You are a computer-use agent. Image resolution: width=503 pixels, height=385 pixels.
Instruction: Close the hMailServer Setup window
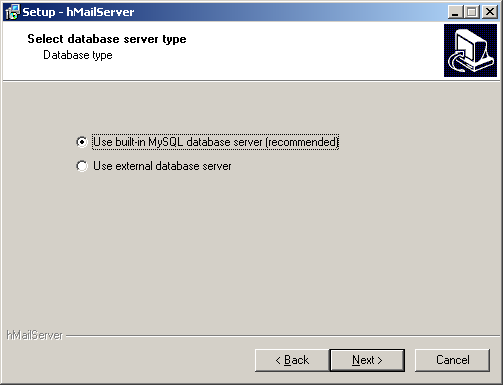pyautogui.click(x=490, y=12)
